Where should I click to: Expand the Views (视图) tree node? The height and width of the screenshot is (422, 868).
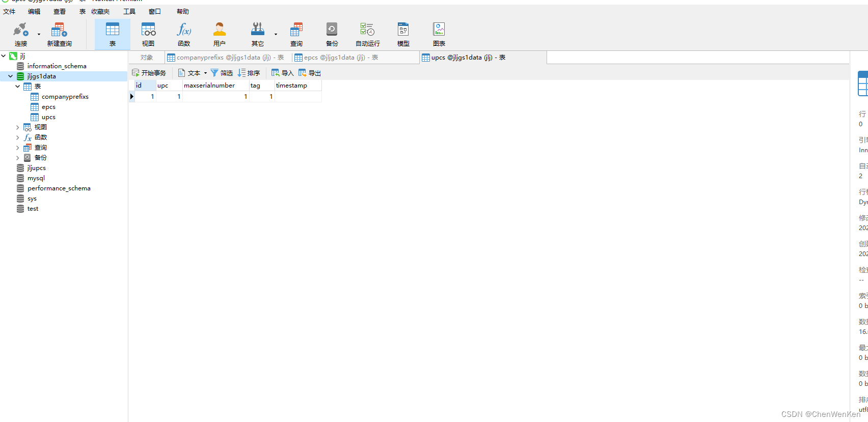(x=17, y=127)
